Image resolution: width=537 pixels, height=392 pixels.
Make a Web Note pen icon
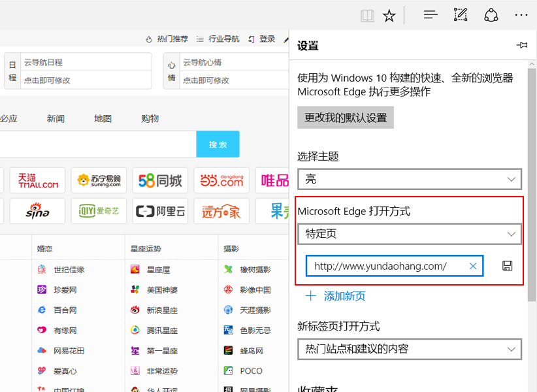pos(461,15)
